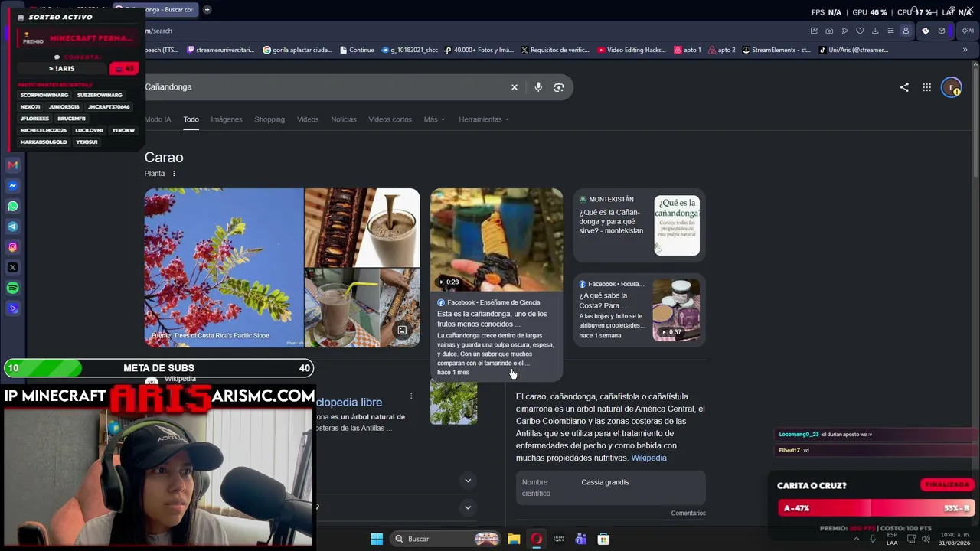Switch to the Videos cortos tab
The height and width of the screenshot is (551, 980).
tap(390, 119)
